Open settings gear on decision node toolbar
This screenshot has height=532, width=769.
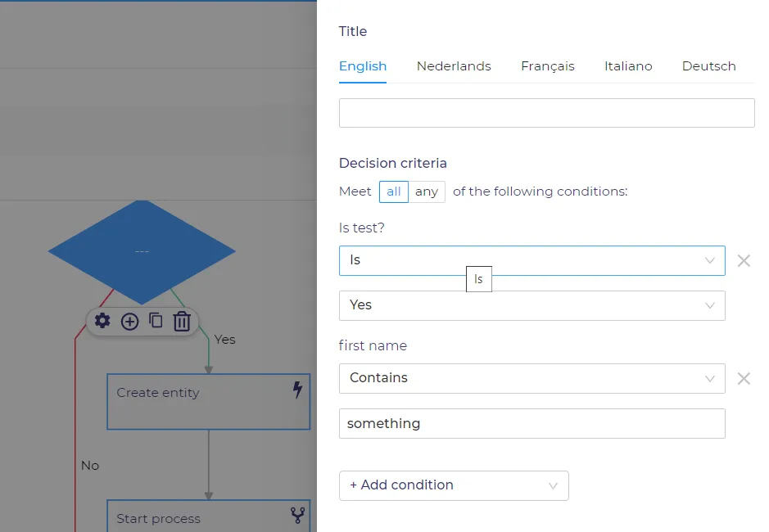[x=102, y=321]
